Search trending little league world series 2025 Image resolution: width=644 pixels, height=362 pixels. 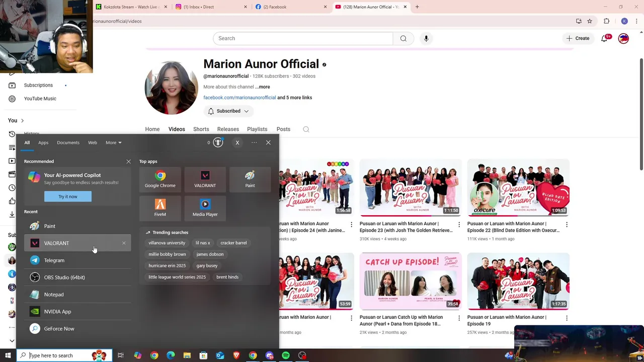tap(177, 277)
